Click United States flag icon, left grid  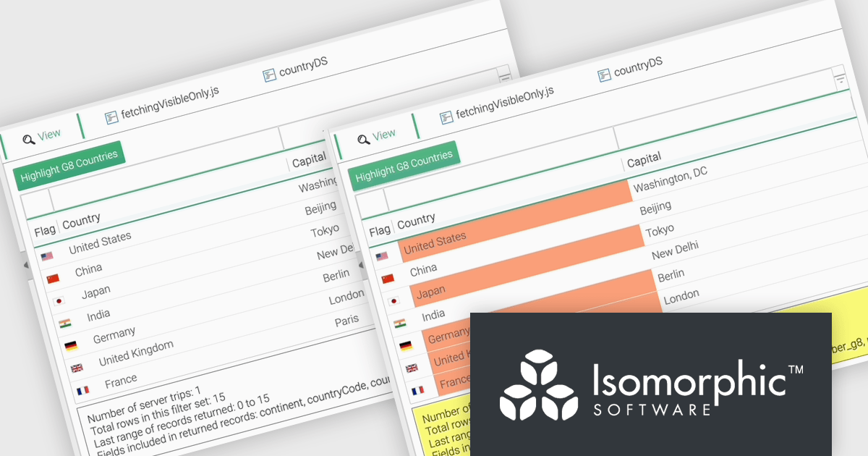47,256
